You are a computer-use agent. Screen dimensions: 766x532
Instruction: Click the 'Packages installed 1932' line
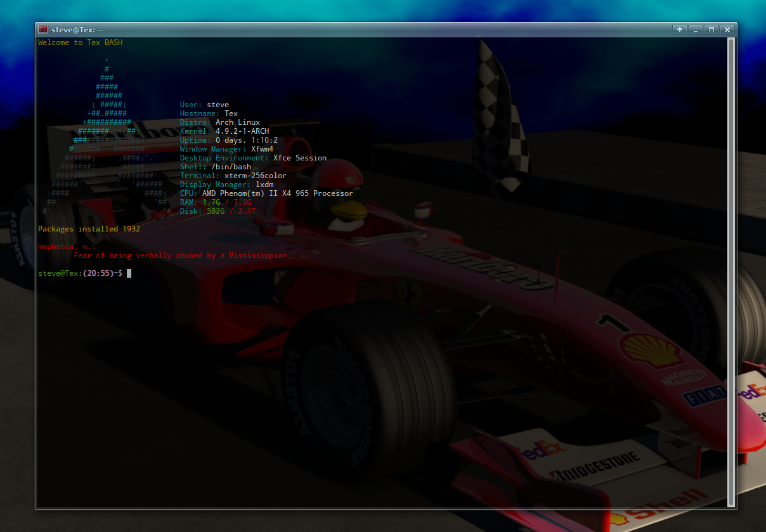[x=89, y=229]
